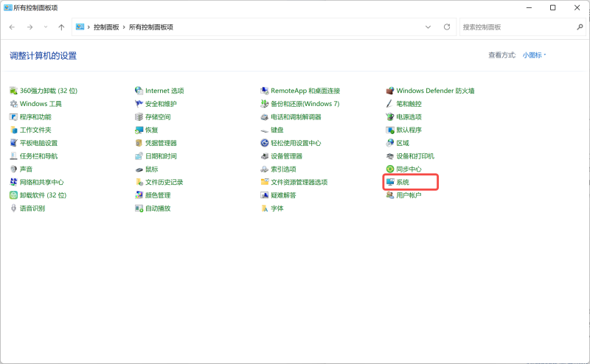Open the 文件历史记录 link
This screenshot has width=590, height=364.
click(x=164, y=182)
